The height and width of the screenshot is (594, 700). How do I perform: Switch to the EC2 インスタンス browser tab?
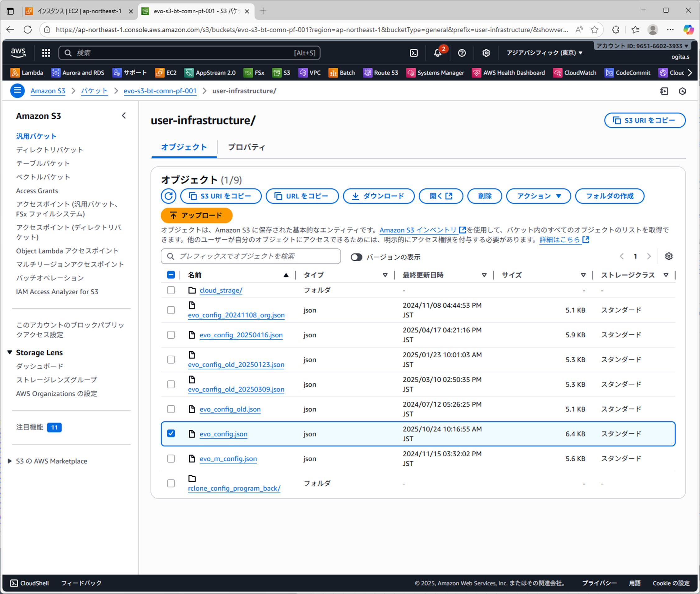[79, 11]
